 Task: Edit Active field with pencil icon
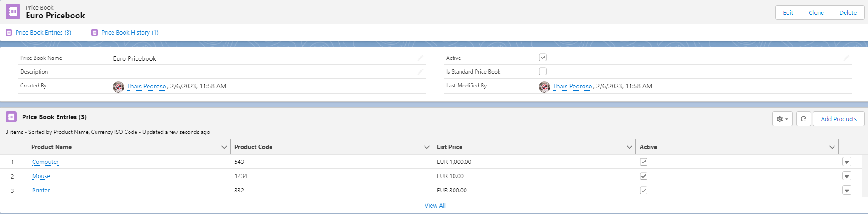(846, 58)
